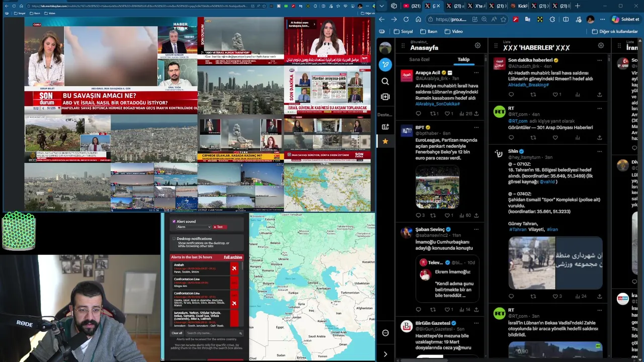Open a new browser tab with plus

coord(578,6)
